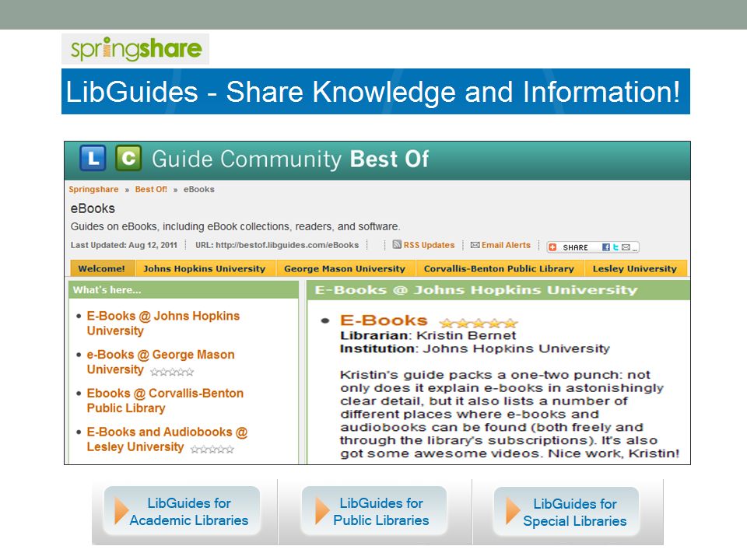Click the Librarian: Kristin Bernet text

(428, 335)
